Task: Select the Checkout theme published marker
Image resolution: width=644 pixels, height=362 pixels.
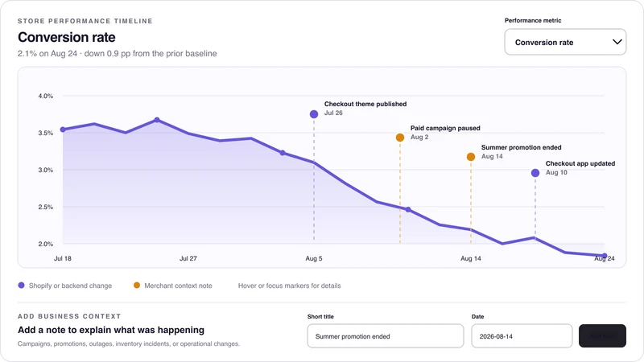Action: pos(314,114)
